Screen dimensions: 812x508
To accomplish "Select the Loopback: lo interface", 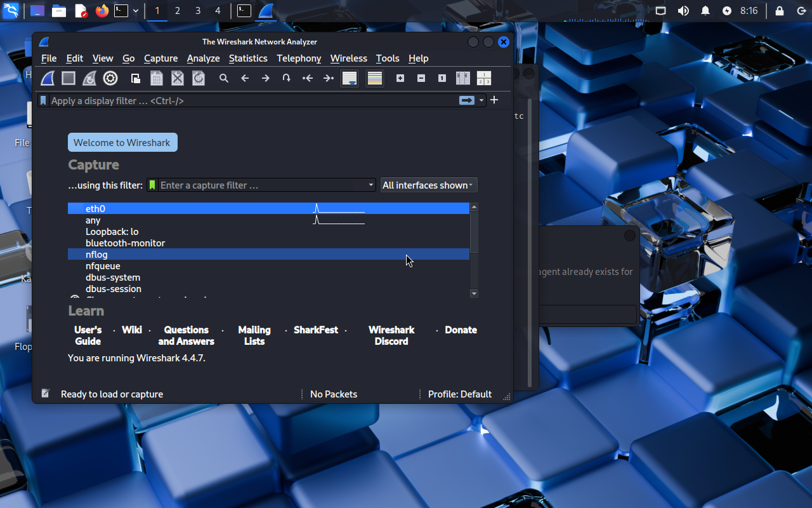I will click(x=268, y=231).
